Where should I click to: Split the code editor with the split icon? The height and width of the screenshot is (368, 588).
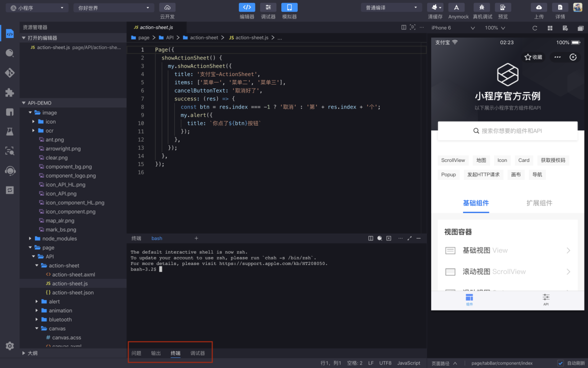coord(404,27)
